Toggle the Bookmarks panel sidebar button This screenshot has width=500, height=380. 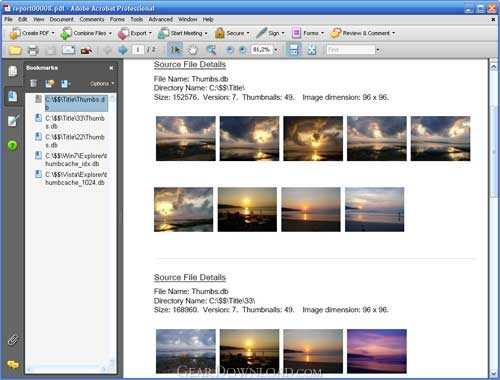pyautogui.click(x=13, y=96)
